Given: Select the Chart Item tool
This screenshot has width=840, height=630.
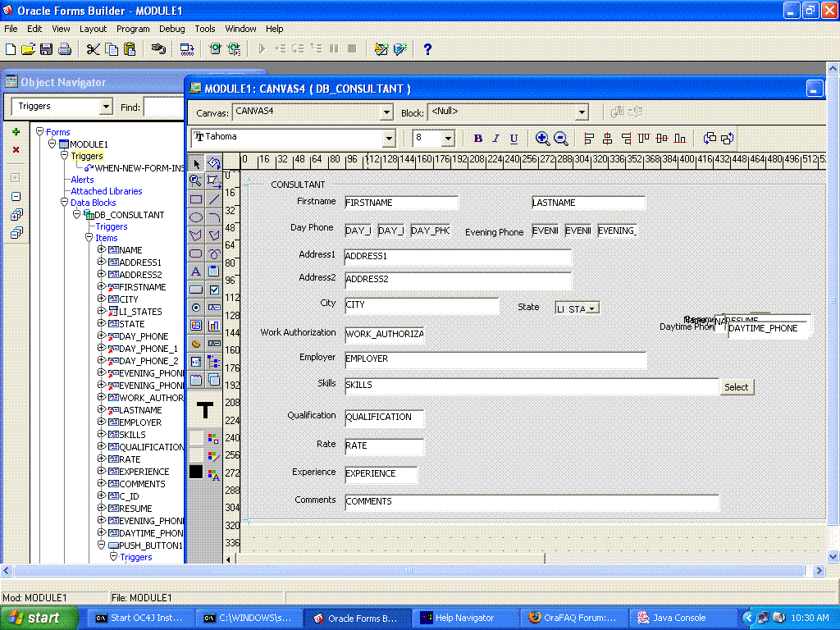Looking at the screenshot, I should coord(214,325).
